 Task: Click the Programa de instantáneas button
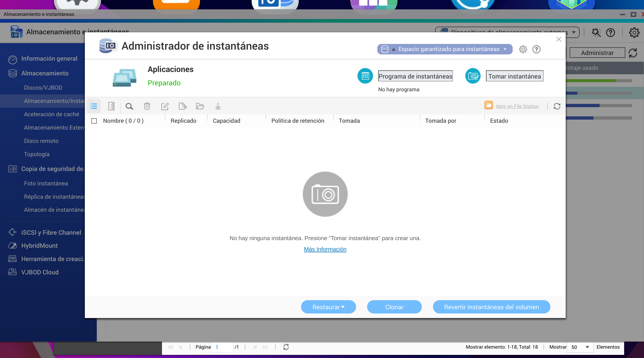pyautogui.click(x=415, y=76)
